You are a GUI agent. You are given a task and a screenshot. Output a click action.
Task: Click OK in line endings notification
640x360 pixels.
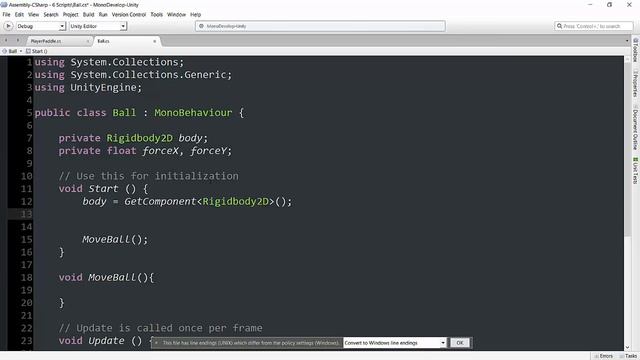point(460,343)
